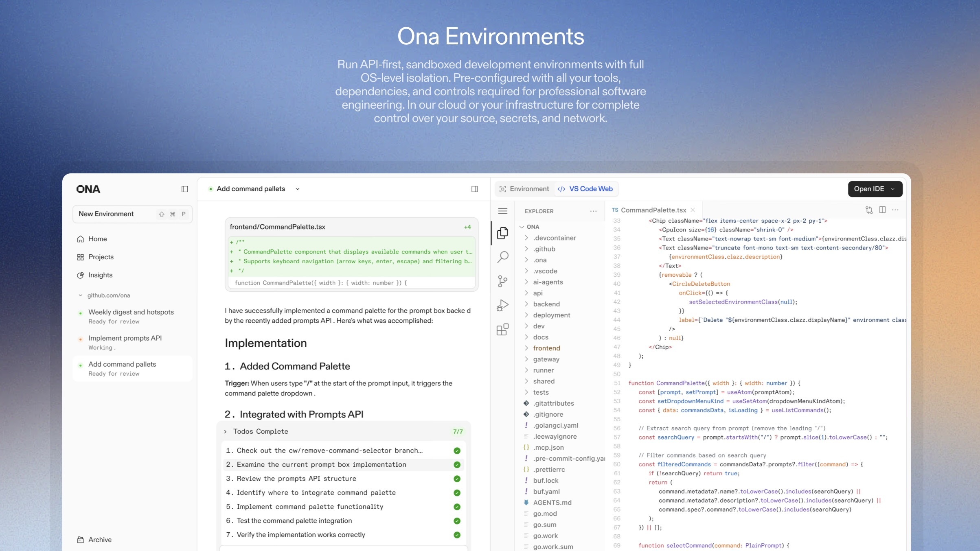
Task: Expand the frontend folder in Explorer
Action: [x=546, y=348]
